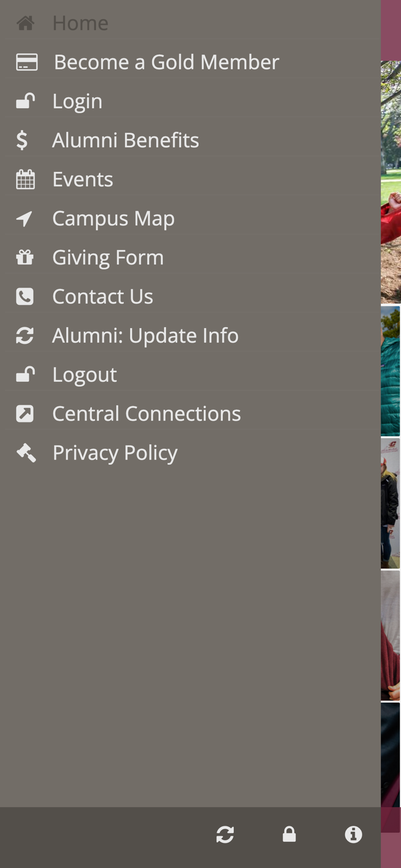
Task: Log out via the Logout entry
Action: (84, 374)
